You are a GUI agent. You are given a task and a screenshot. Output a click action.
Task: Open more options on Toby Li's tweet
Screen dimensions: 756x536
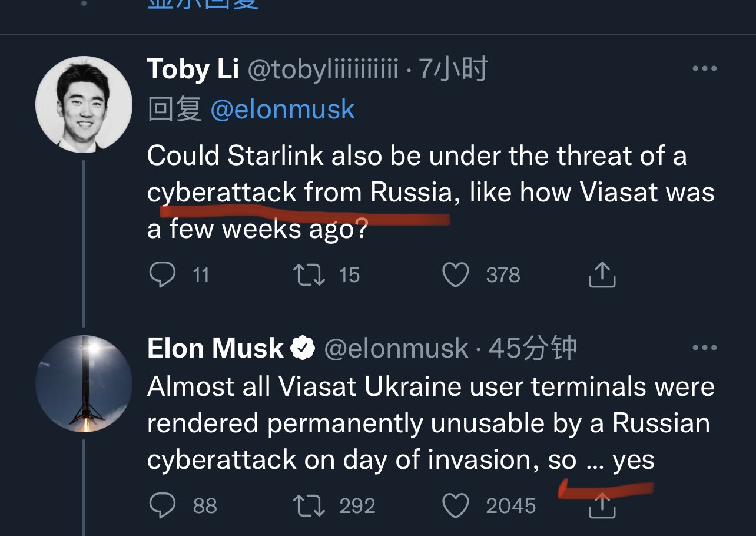click(704, 70)
